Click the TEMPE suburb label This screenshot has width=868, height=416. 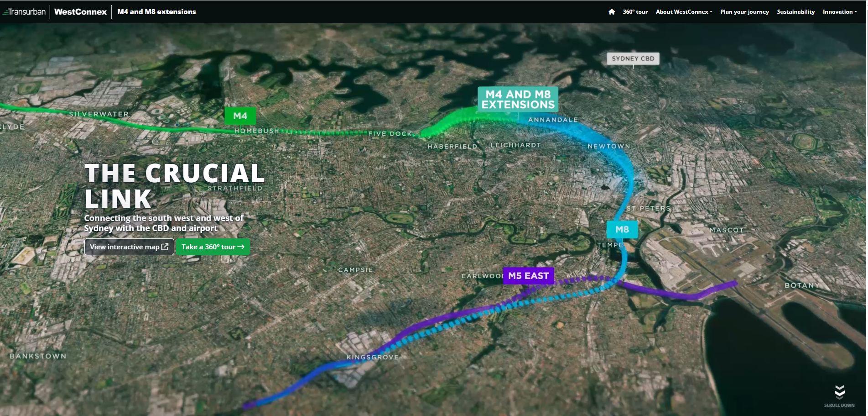[610, 245]
